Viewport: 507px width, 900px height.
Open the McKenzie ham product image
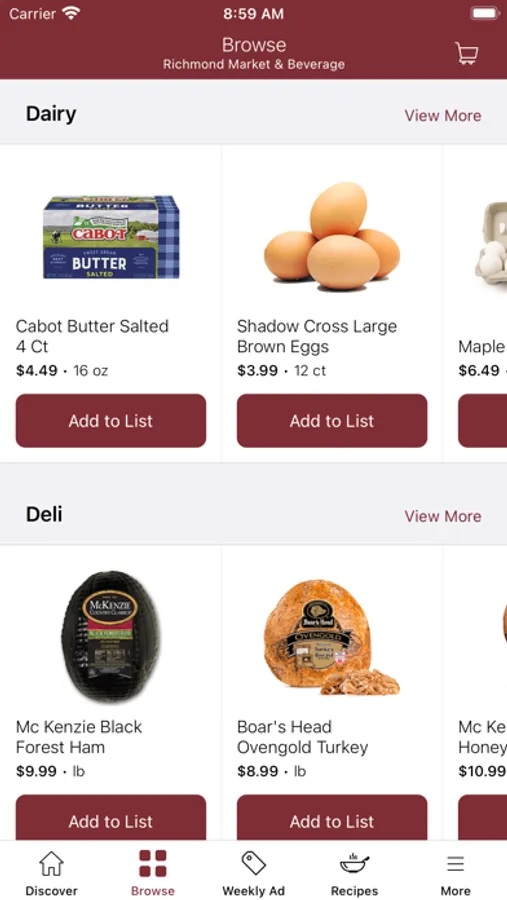point(111,636)
